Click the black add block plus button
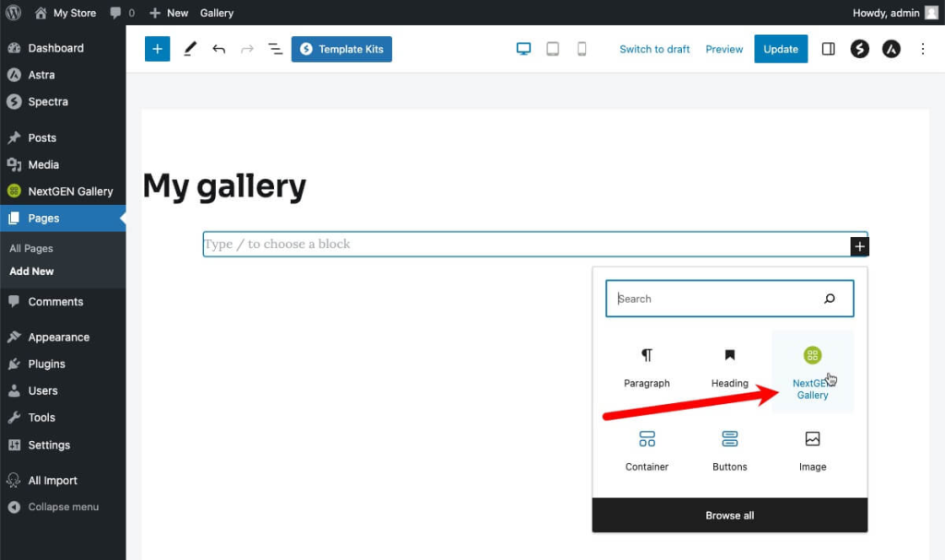This screenshot has width=945, height=560. point(859,246)
